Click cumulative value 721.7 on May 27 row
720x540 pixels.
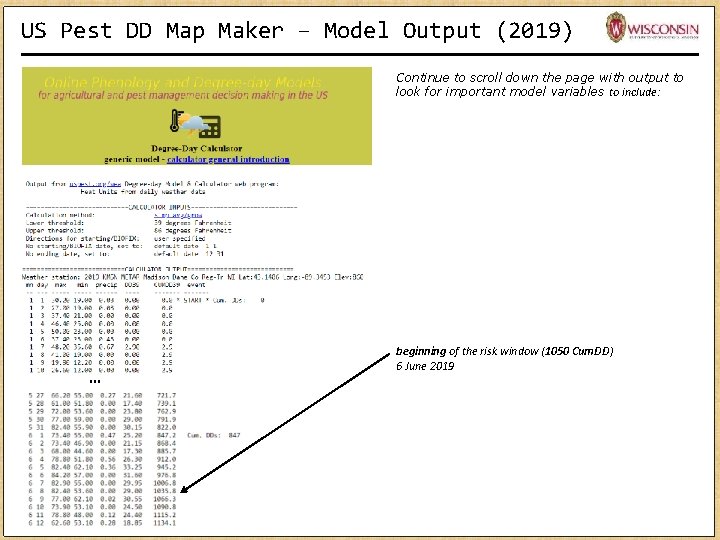coord(166,395)
